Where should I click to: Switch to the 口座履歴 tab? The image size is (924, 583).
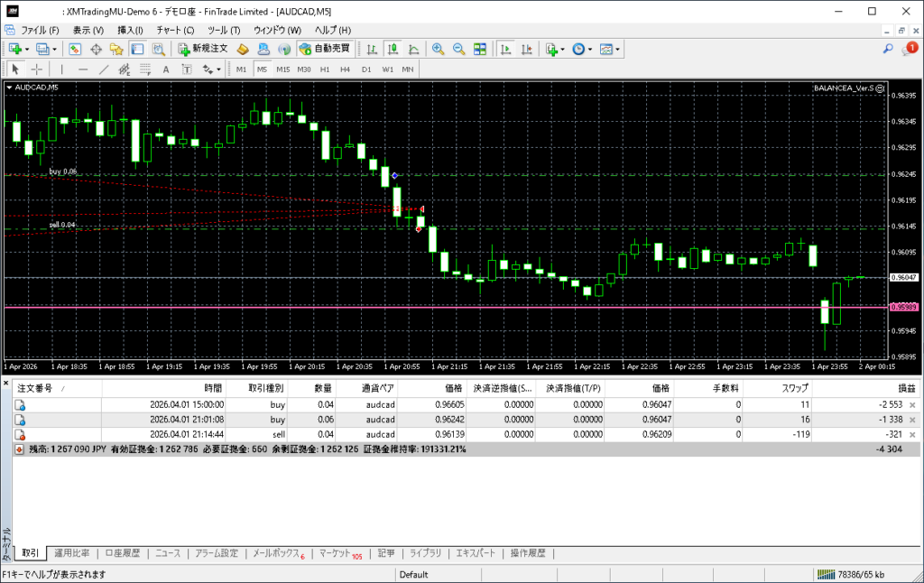pyautogui.click(x=122, y=553)
